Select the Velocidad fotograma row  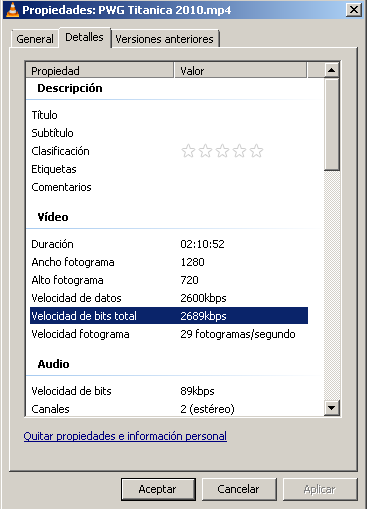[x=169, y=334]
